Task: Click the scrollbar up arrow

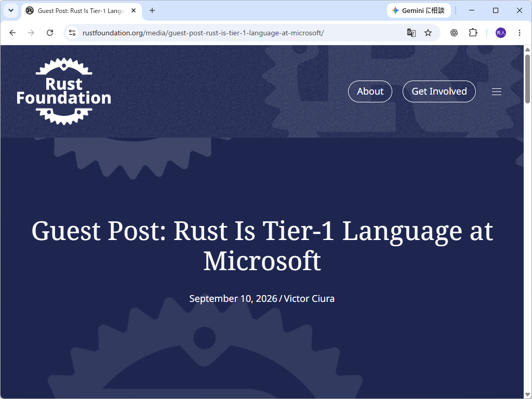Action: [x=528, y=49]
